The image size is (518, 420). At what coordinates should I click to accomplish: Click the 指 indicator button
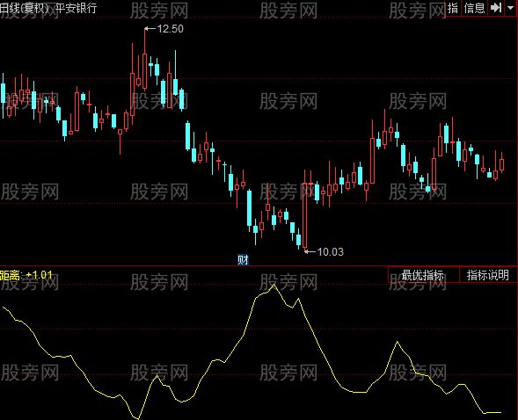(453, 8)
